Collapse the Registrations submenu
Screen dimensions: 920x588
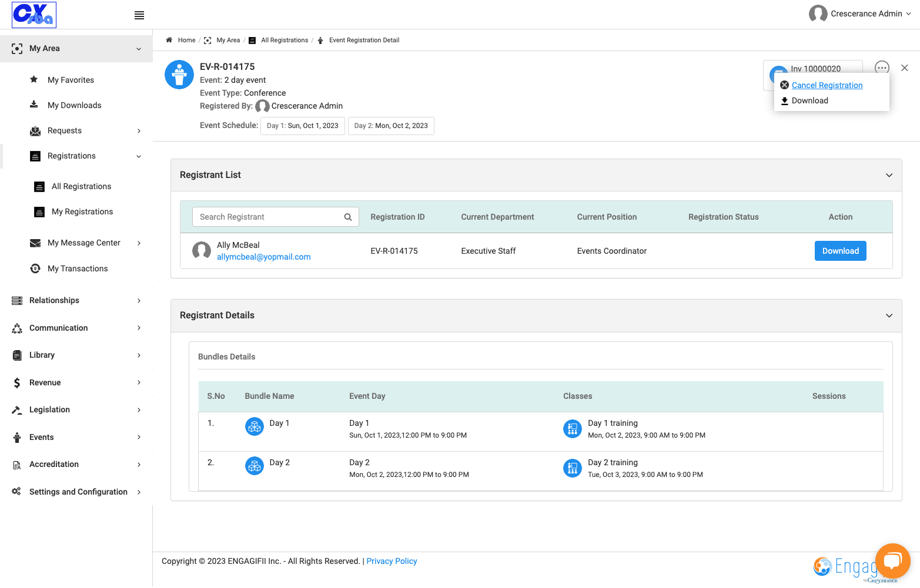pyautogui.click(x=139, y=156)
